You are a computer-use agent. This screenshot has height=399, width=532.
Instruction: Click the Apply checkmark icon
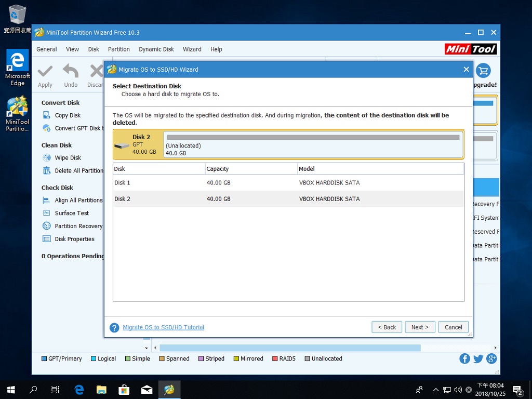(45, 71)
